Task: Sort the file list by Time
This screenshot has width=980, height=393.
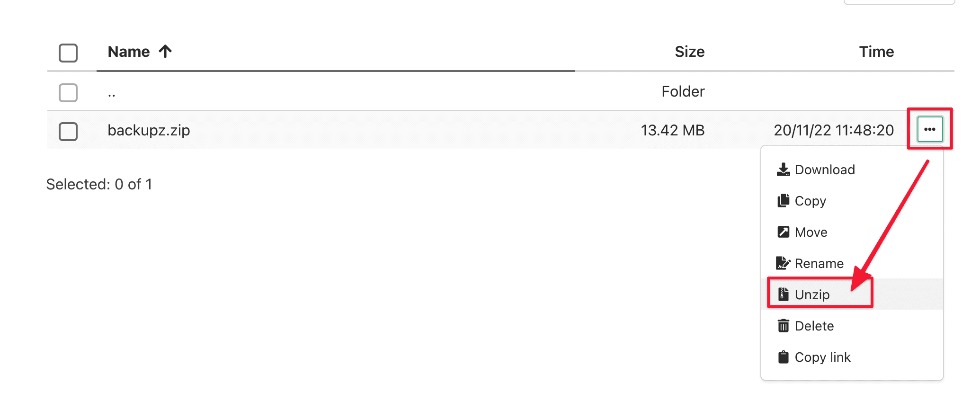Action: click(x=876, y=52)
